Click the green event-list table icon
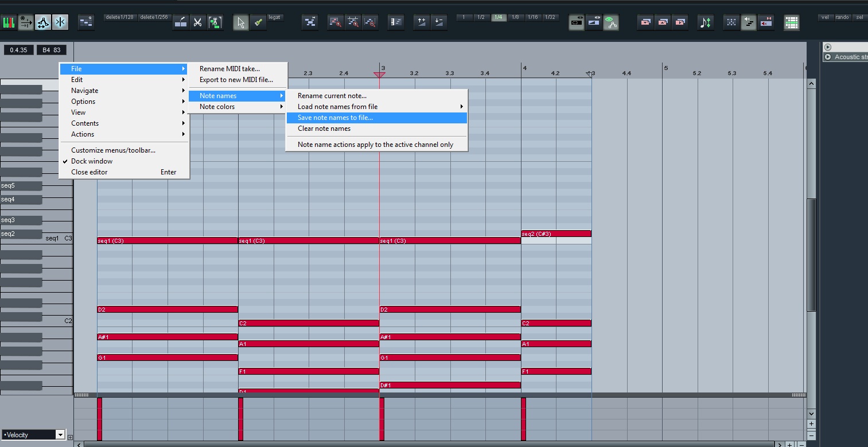This screenshot has width=868, height=447. coord(792,22)
